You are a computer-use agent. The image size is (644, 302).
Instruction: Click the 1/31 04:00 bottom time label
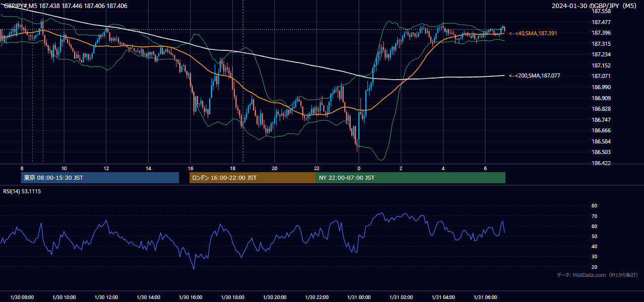[x=443, y=297]
